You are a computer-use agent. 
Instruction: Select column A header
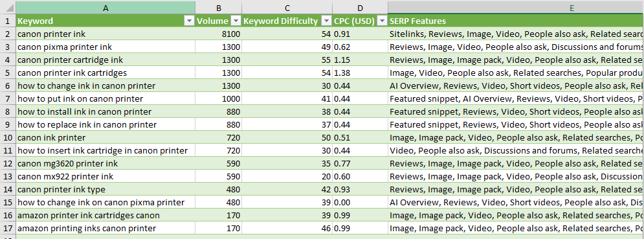pyautogui.click(x=105, y=8)
